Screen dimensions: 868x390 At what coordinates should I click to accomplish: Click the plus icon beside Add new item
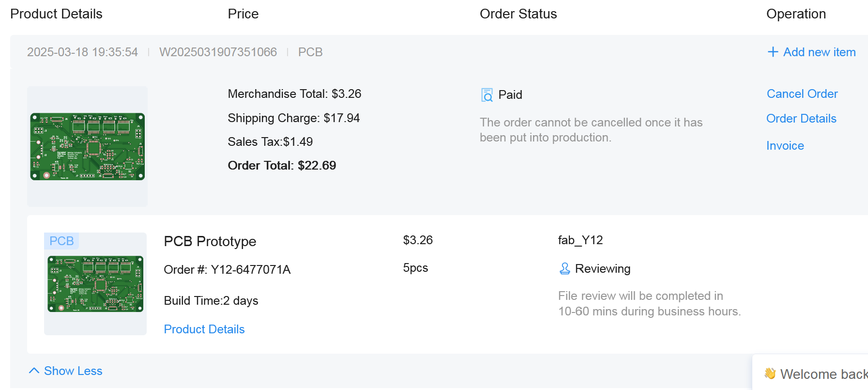click(773, 52)
